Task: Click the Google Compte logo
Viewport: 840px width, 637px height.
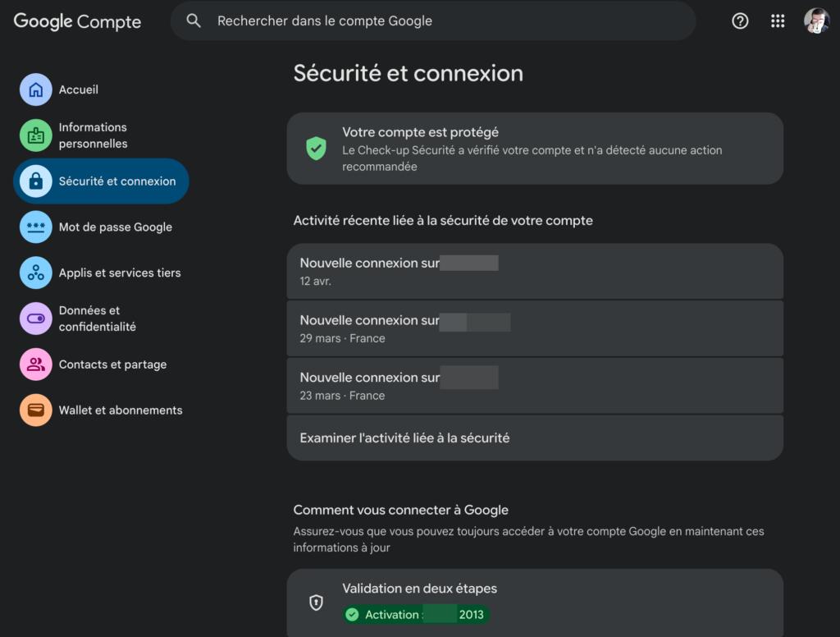Action: 77,22
